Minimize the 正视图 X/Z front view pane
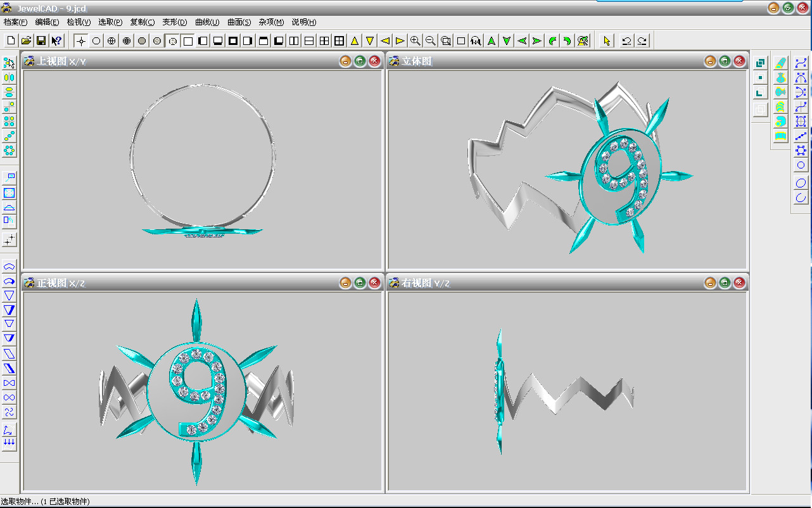Screen dimensions: 812x508 (345, 283)
